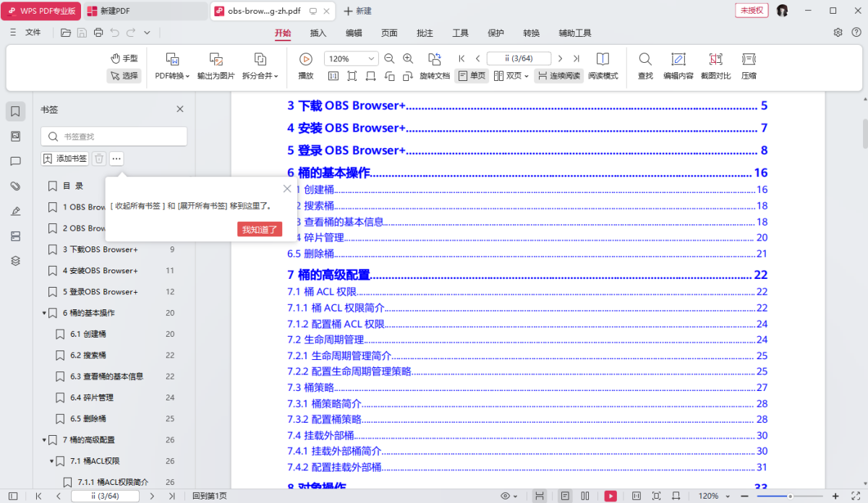Toggle continuous reading (连续阅读)
The image size is (868, 503).
tap(559, 75)
